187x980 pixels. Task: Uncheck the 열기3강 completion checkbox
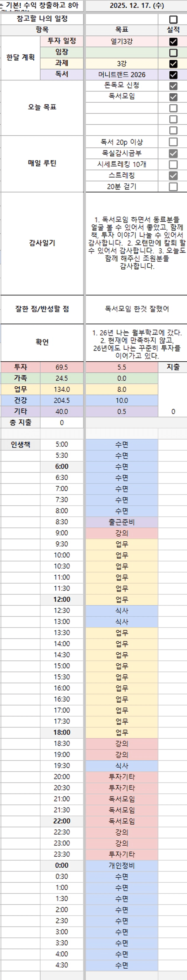pos(173,41)
